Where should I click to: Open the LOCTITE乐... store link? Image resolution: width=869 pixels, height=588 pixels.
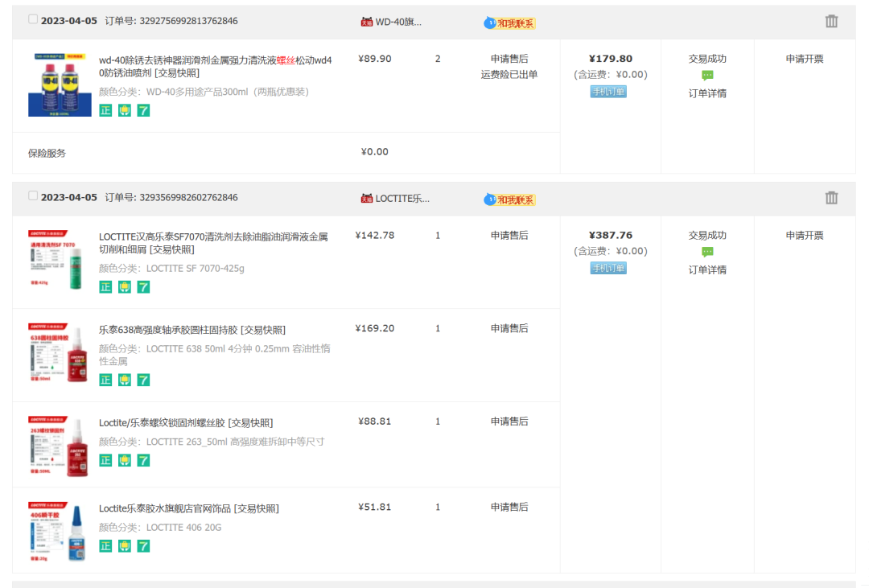point(402,198)
